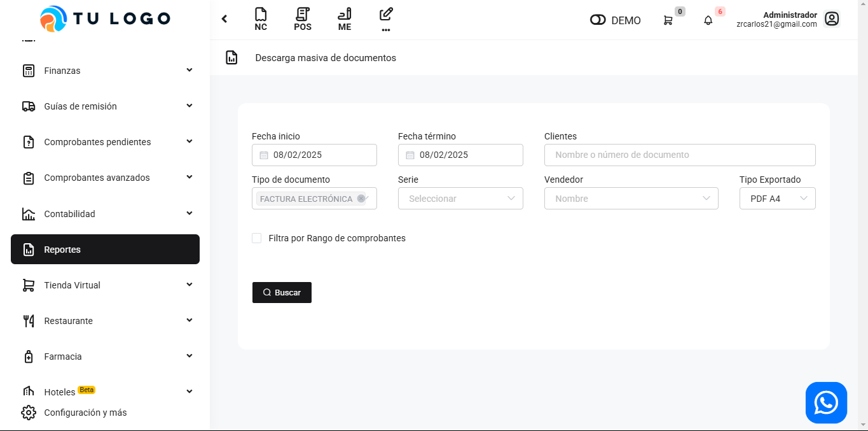Collapse sidebar with back arrow

coord(224,19)
